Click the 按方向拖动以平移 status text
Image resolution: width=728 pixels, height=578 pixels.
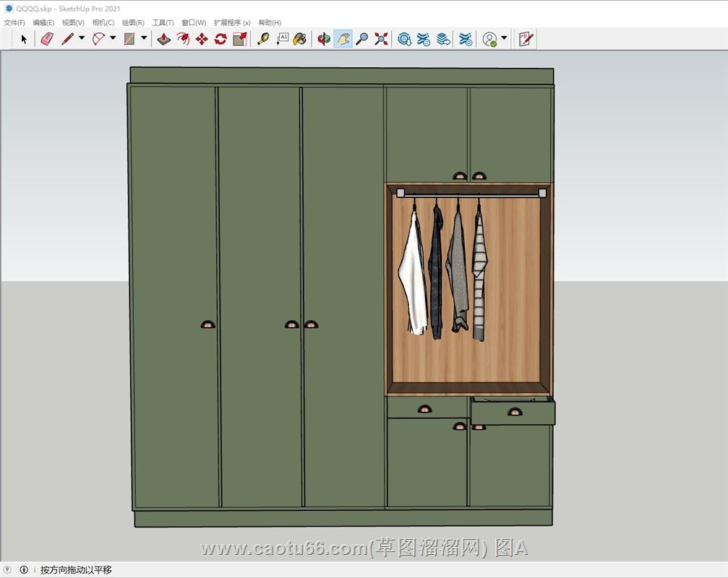(76, 569)
